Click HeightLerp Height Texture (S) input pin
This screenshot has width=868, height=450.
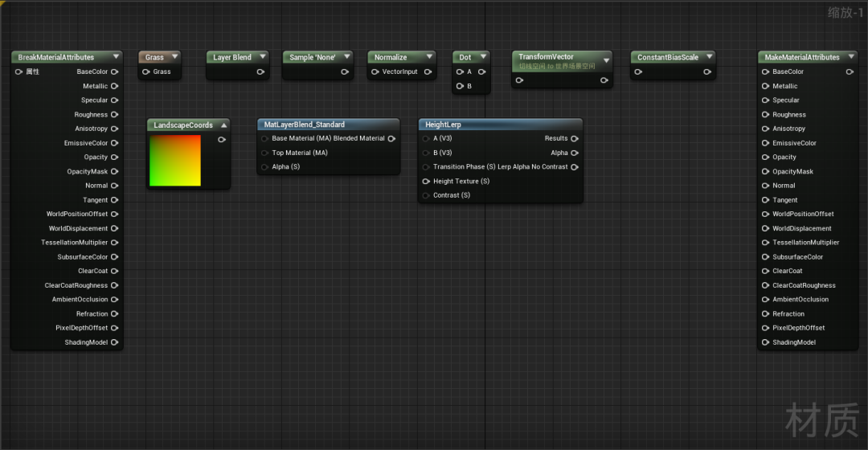click(426, 181)
